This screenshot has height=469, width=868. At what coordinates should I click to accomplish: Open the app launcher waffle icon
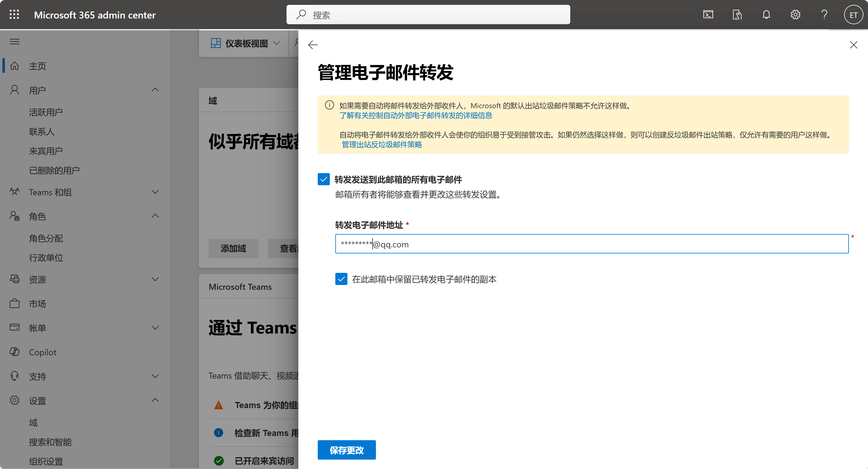pos(14,15)
